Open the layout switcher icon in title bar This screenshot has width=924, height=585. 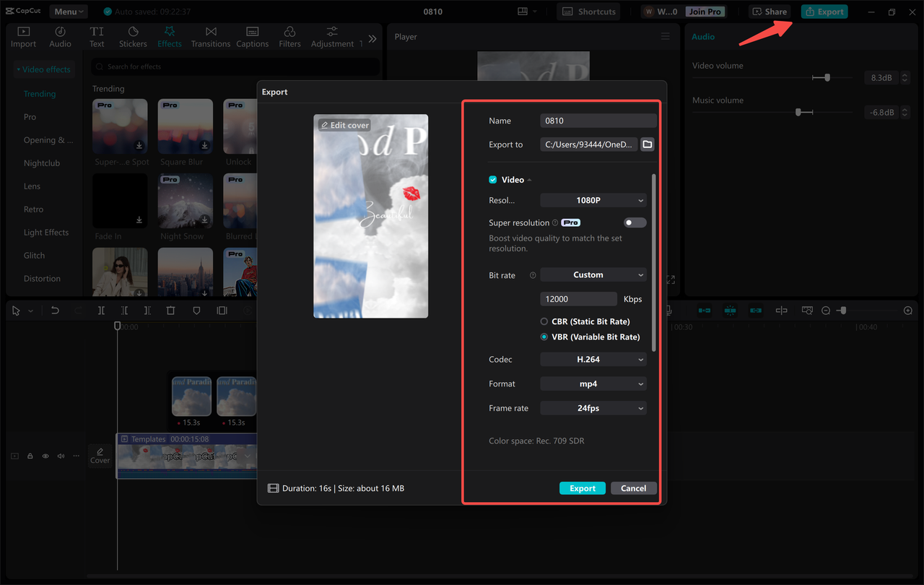pyautogui.click(x=523, y=12)
